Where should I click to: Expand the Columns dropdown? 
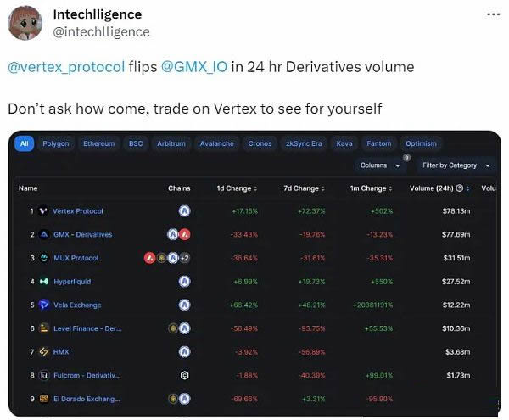[379, 165]
